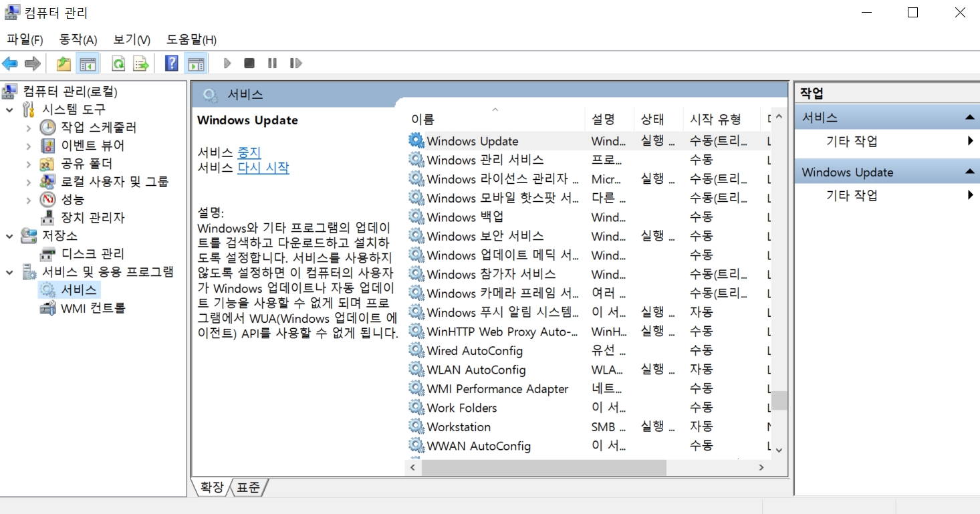Open the 도움말(H) menu

[191, 39]
